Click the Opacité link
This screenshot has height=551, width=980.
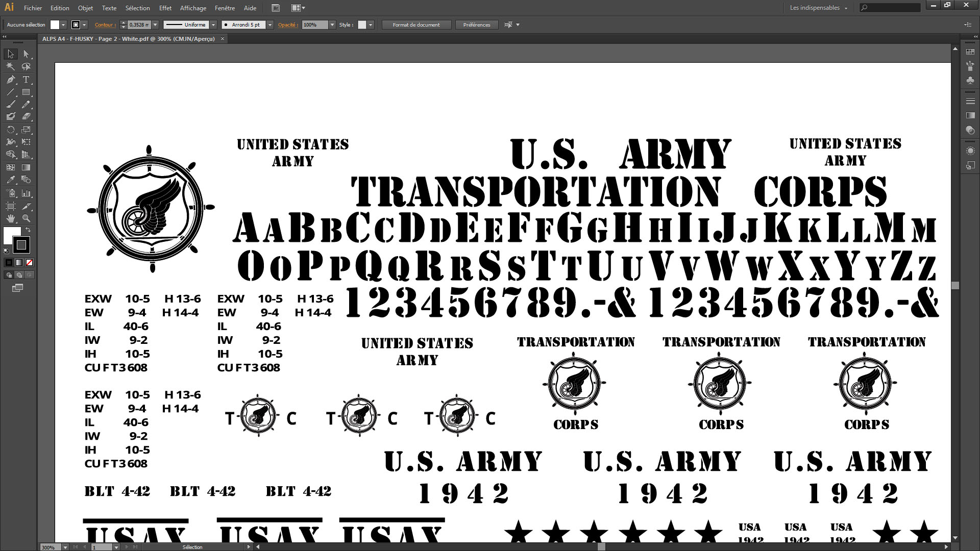tap(288, 24)
